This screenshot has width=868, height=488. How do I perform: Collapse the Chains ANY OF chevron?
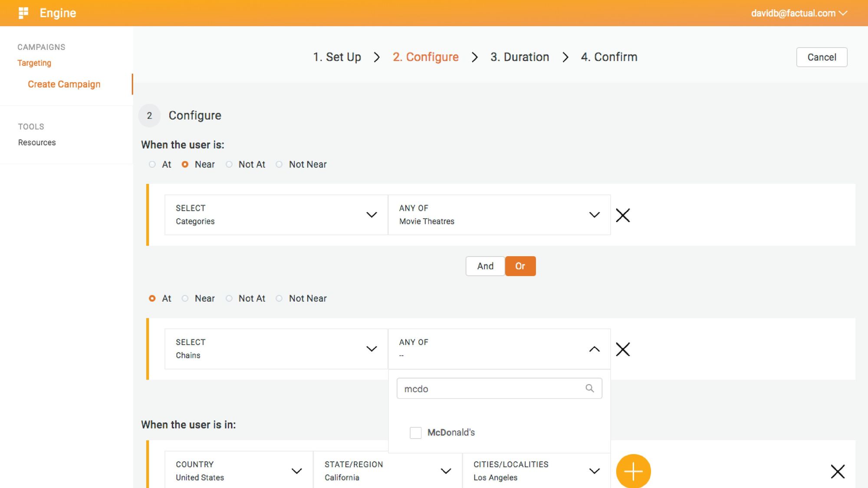594,349
